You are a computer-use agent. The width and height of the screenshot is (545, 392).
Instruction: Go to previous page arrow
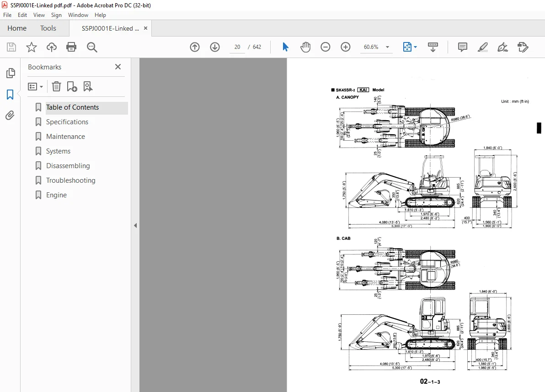195,47
